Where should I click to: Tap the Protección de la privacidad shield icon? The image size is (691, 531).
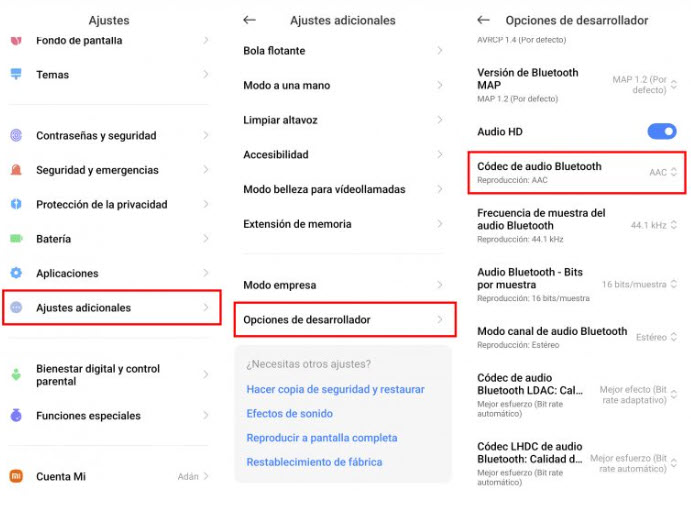pyautogui.click(x=16, y=204)
